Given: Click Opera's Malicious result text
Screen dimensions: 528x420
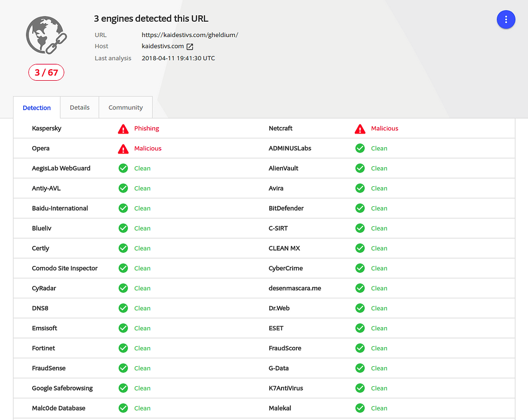Looking at the screenshot, I should click(x=148, y=148).
